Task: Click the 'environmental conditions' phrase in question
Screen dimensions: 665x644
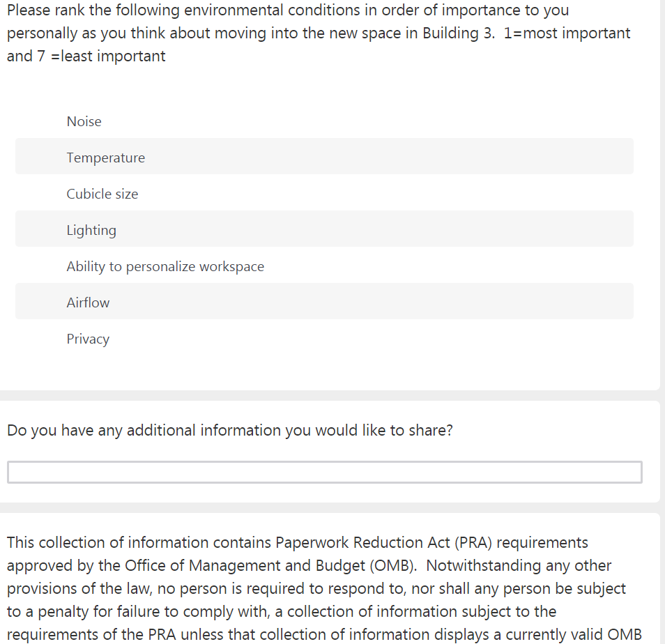Action: tap(275, 10)
